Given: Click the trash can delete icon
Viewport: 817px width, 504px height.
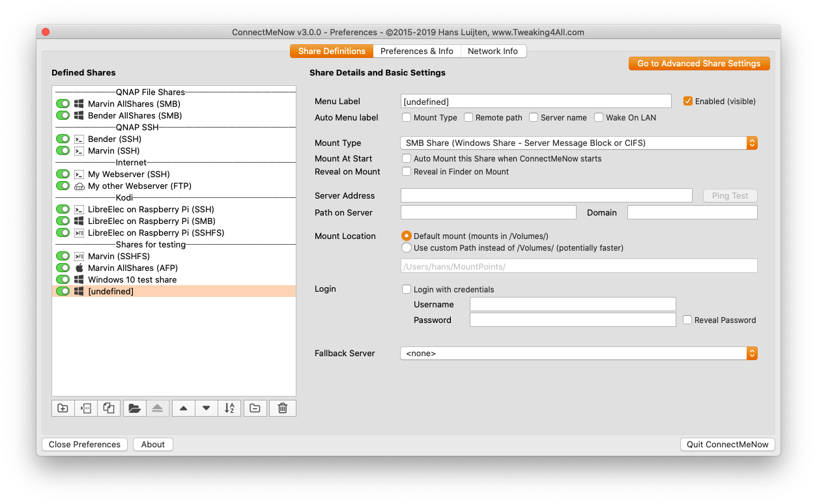Looking at the screenshot, I should [282, 408].
